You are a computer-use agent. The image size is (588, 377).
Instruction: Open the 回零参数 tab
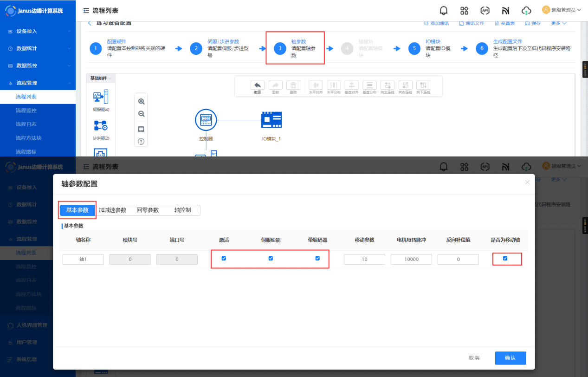[x=148, y=210]
